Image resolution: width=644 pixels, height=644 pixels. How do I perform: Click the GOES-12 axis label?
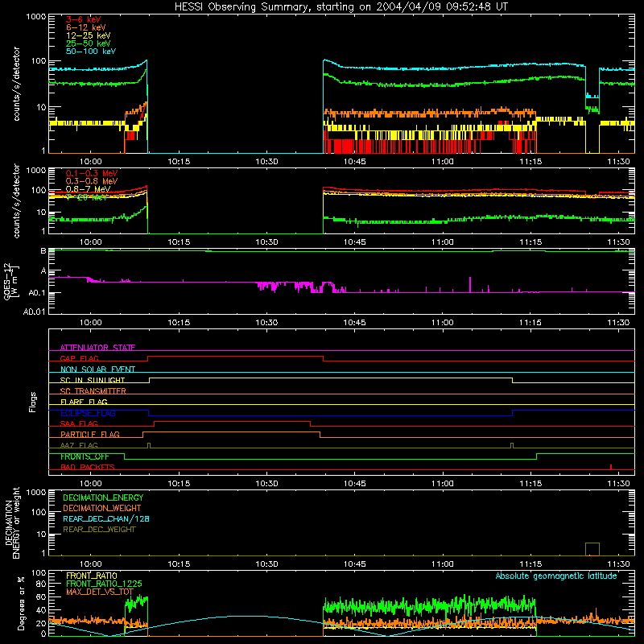pyautogui.click(x=11, y=281)
